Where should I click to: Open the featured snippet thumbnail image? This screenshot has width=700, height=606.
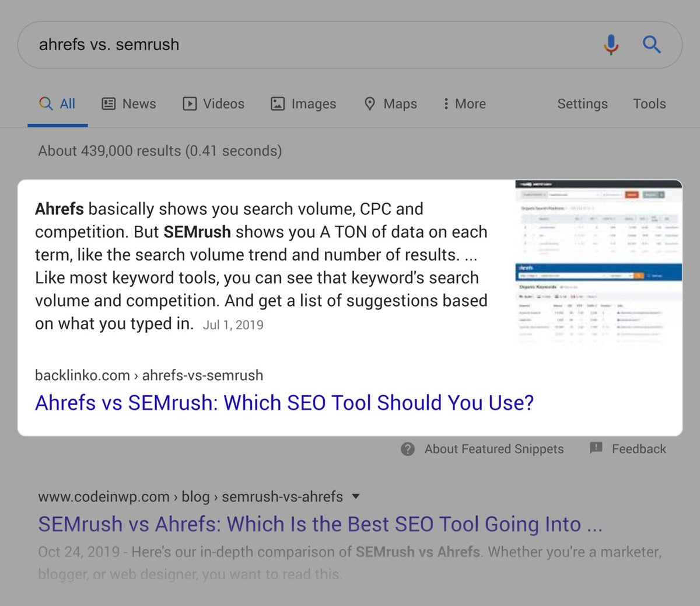[598, 263]
